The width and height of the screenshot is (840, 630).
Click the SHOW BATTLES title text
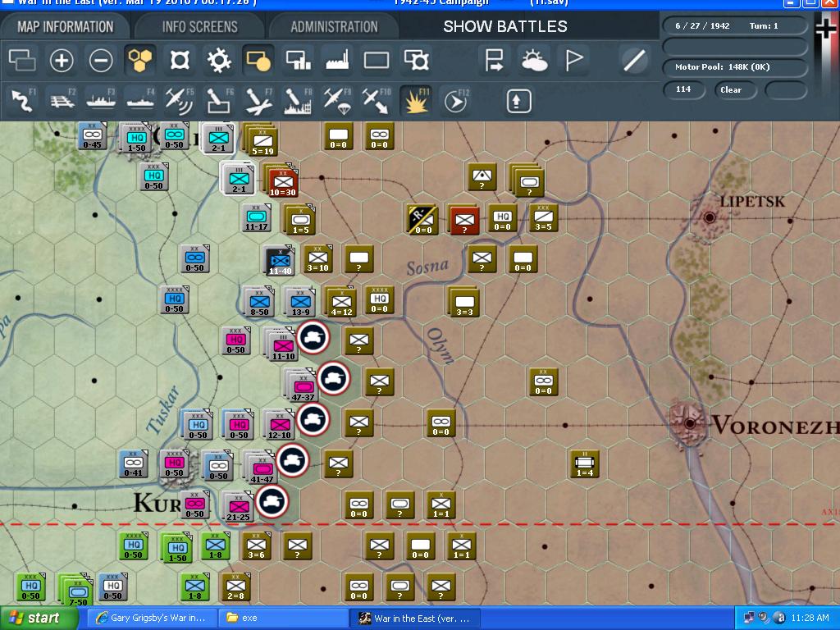505,26
